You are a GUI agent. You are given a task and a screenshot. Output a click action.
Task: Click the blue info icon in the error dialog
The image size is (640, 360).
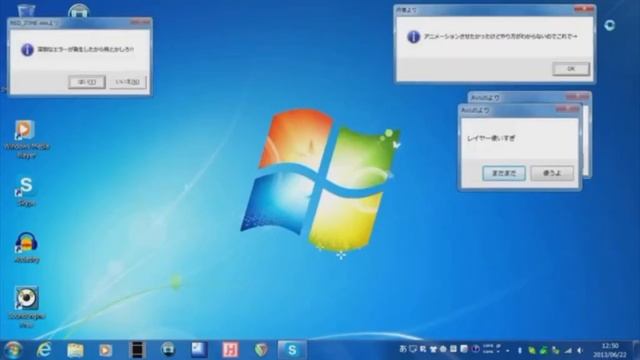pyautogui.click(x=27, y=50)
